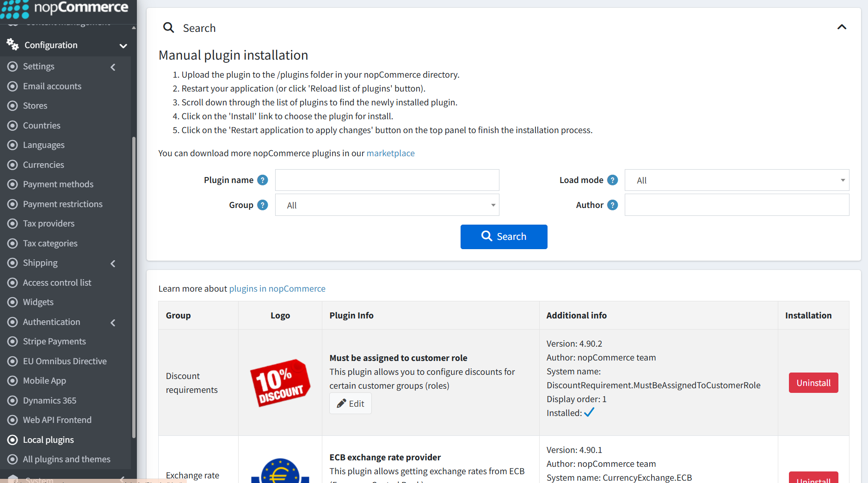The width and height of the screenshot is (868, 483).
Task: Click the blue Search button
Action: (504, 237)
